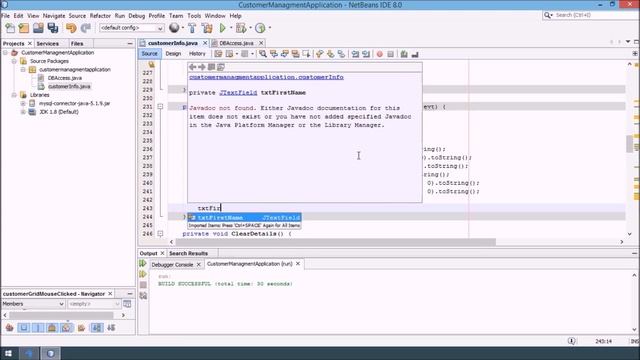
Task: Expand the mysql-connector-java-5.1.9.jar node
Action: (23, 103)
